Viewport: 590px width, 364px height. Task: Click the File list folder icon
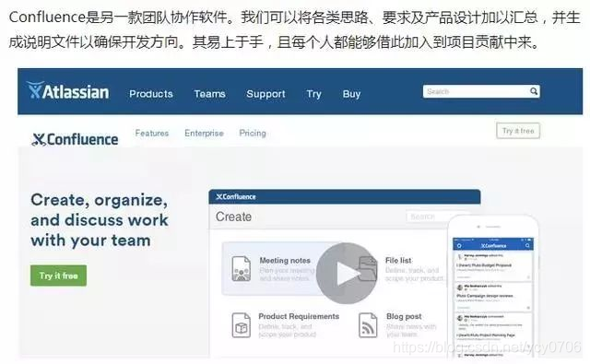tap(368, 268)
